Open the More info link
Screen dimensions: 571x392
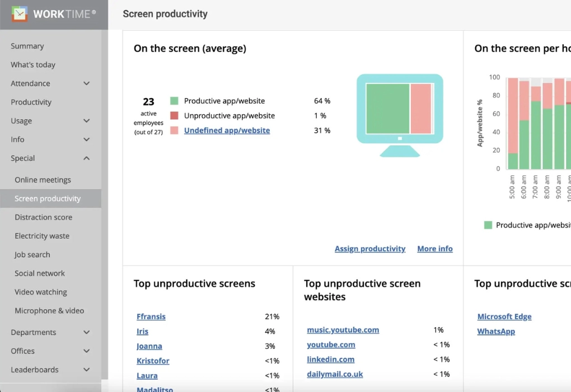pyautogui.click(x=435, y=249)
